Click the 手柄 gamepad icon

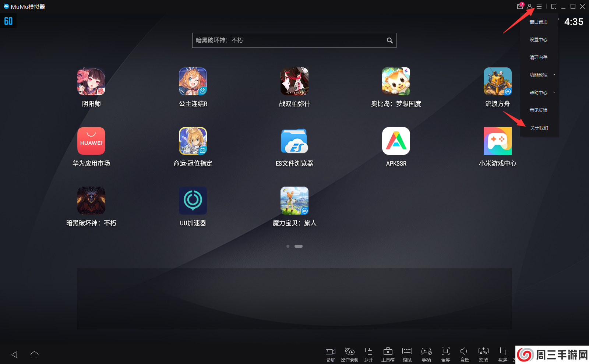(426, 354)
